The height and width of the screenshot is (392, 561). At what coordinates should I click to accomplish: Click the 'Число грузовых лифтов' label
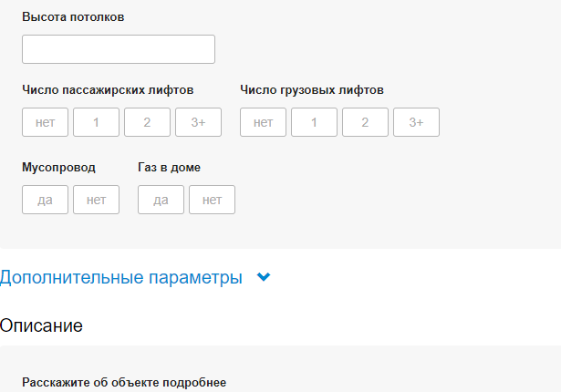point(312,89)
